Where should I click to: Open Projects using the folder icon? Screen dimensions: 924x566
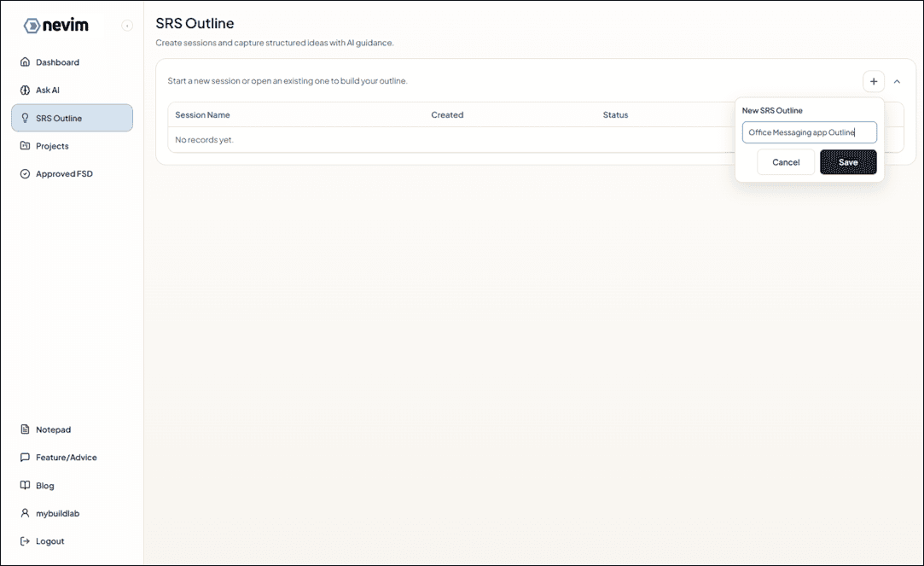[x=24, y=146]
